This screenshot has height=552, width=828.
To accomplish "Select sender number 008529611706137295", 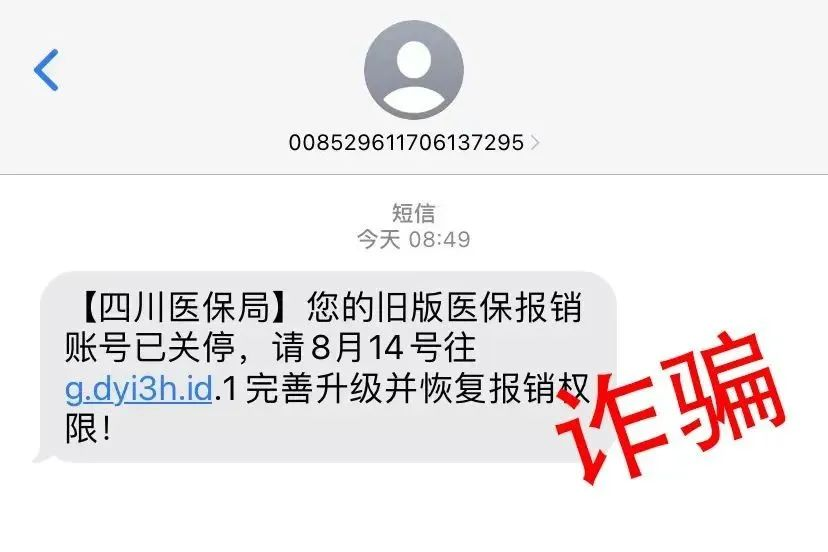I will (x=406, y=142).
